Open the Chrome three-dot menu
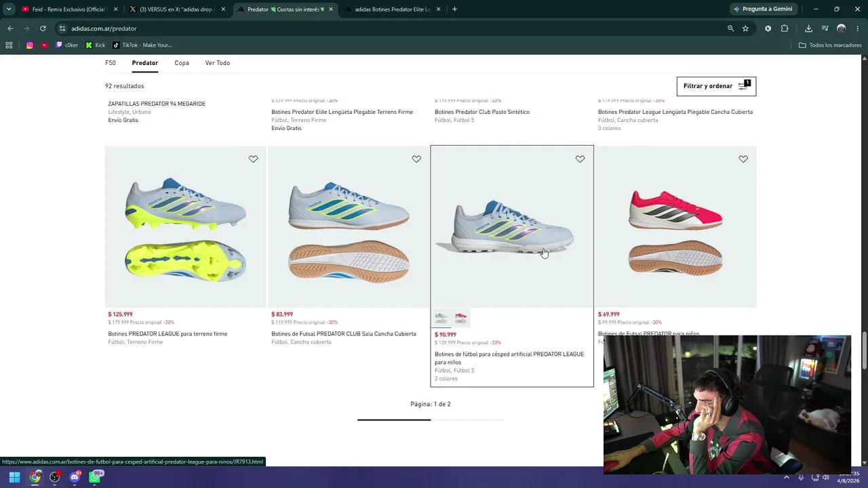This screenshot has height=488, width=868. click(x=858, y=28)
